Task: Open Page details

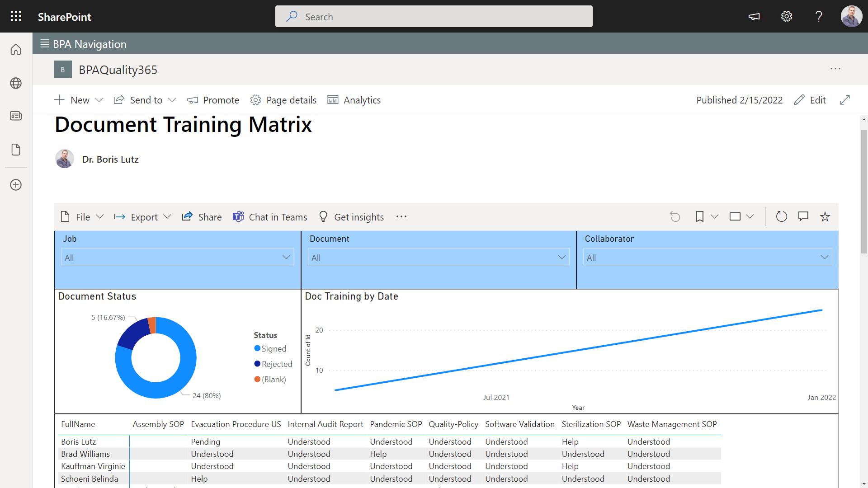Action: pos(283,100)
